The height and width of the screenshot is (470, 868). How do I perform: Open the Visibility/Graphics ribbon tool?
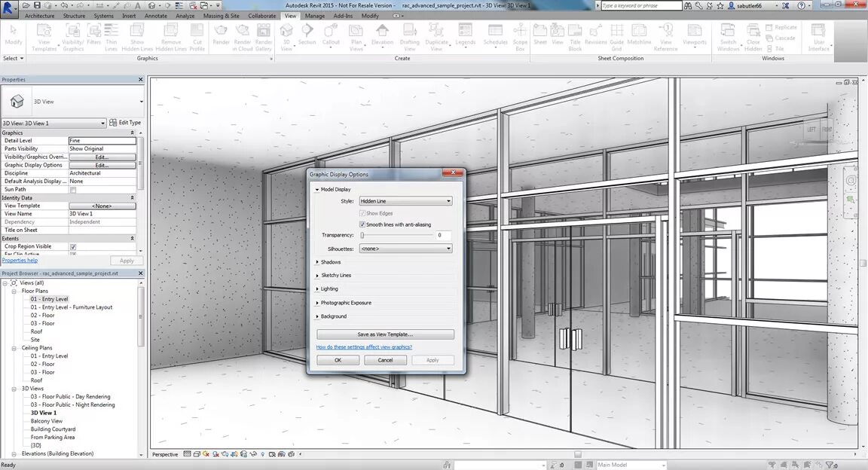tap(73, 37)
